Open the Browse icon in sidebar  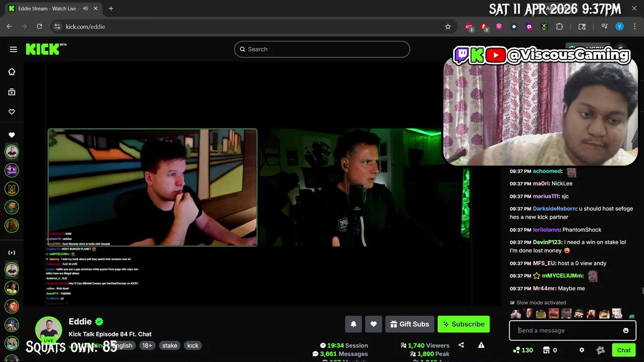(12, 92)
